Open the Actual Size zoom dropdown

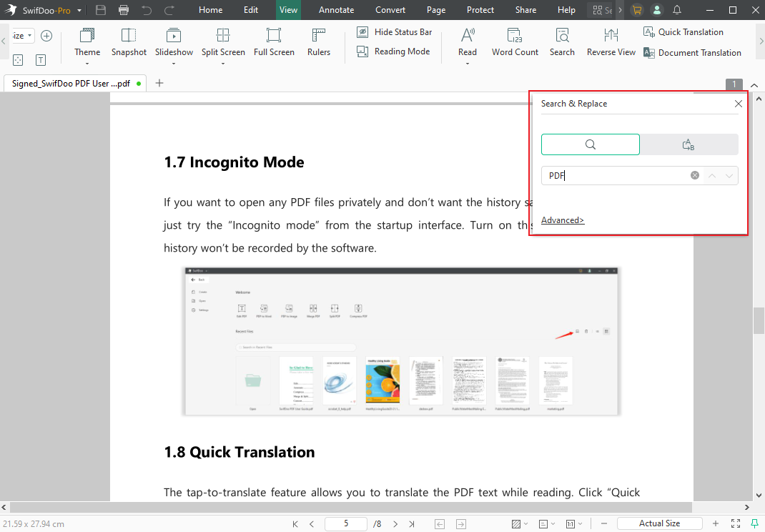[x=659, y=523]
